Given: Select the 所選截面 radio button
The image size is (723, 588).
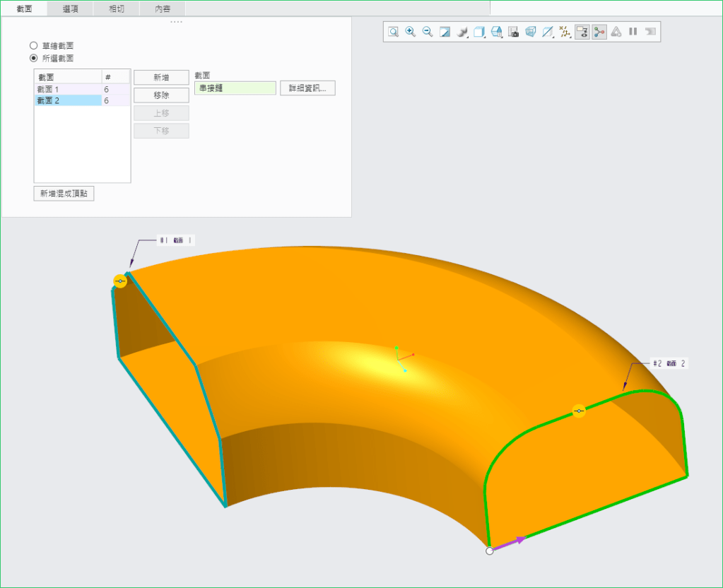Looking at the screenshot, I should [x=33, y=58].
